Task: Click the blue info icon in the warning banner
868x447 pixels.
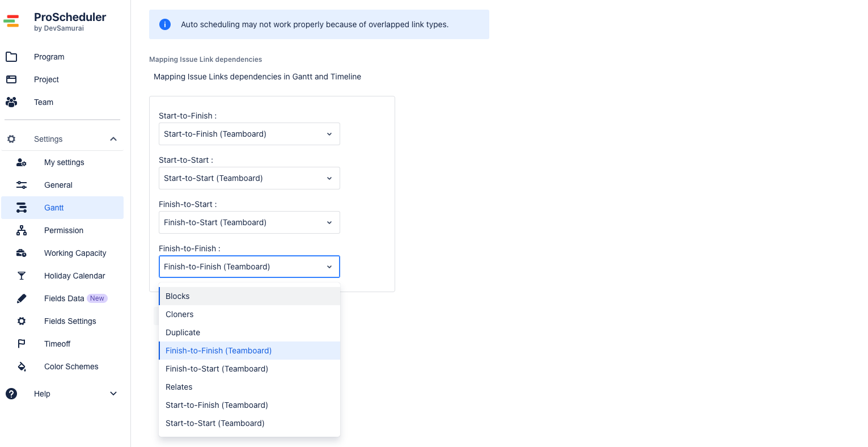Action: (x=165, y=24)
